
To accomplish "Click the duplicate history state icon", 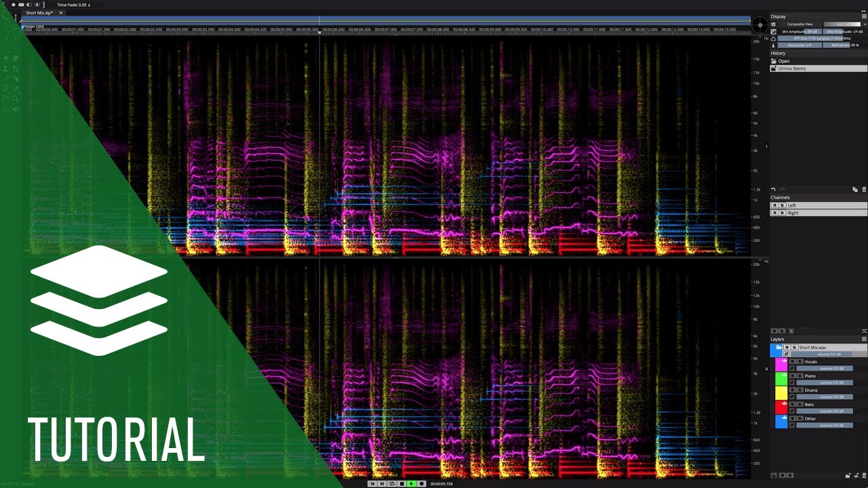I will coord(855,190).
